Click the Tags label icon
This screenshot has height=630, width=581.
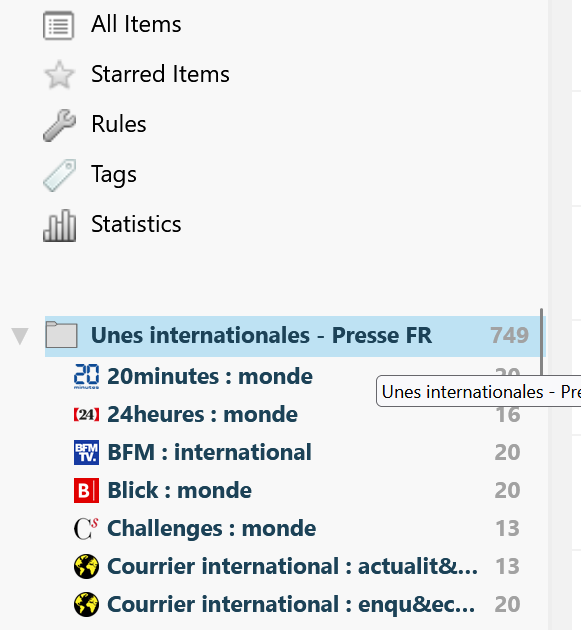pyautogui.click(x=59, y=175)
